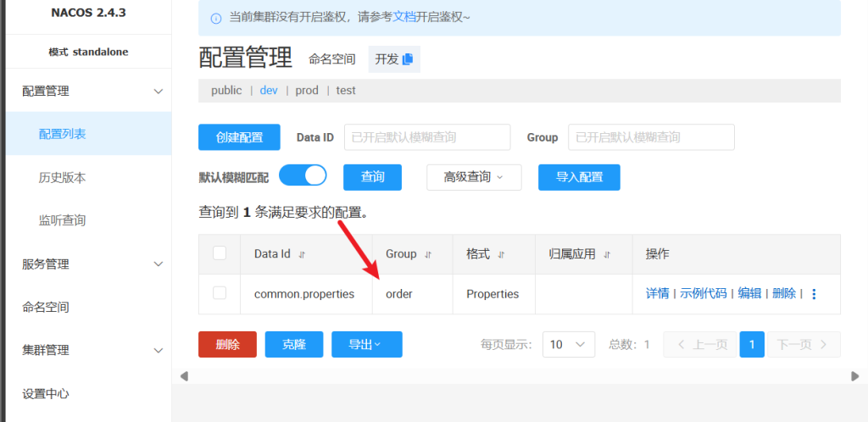Viewport: 868px width, 422px height.
Task: Copy the namespace ID icon beside 开发
Action: coord(408,59)
